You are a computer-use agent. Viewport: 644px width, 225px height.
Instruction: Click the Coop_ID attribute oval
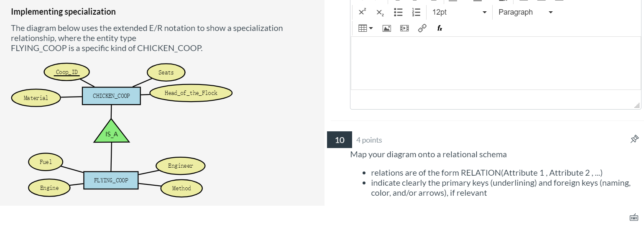point(66,72)
